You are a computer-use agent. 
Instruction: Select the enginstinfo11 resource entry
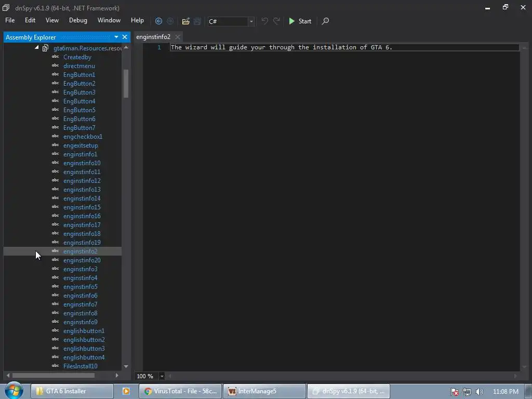click(x=82, y=171)
